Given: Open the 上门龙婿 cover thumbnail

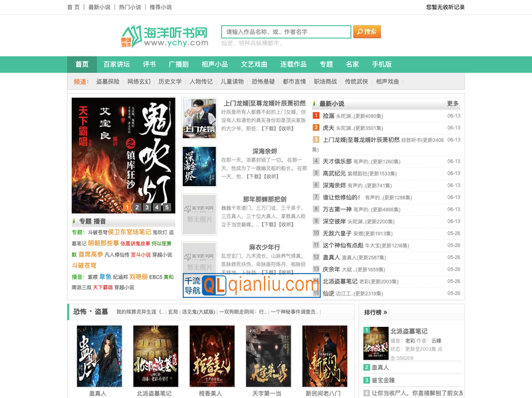Looking at the screenshot, I should (199, 118).
